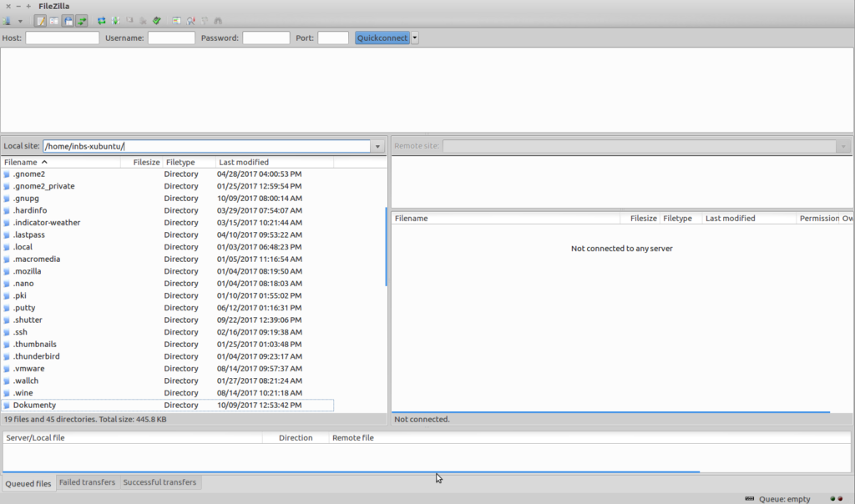Viewport: 855px width, 504px height.
Task: Click the green and red activity indicator lights
Action: 837,498
